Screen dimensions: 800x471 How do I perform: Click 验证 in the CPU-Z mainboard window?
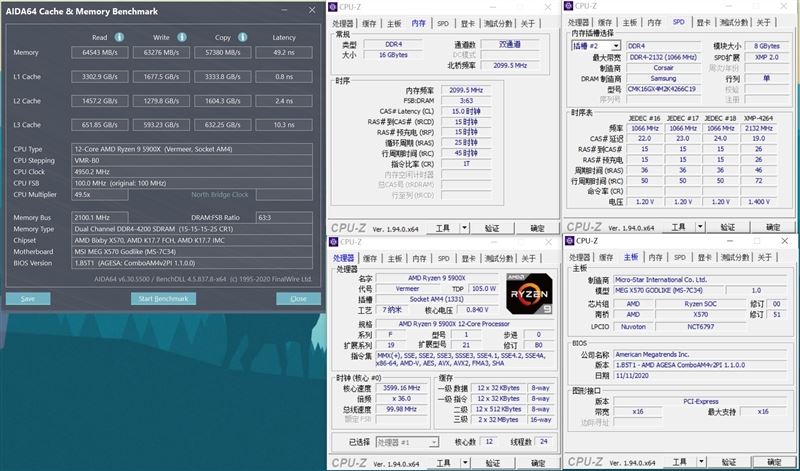click(729, 461)
